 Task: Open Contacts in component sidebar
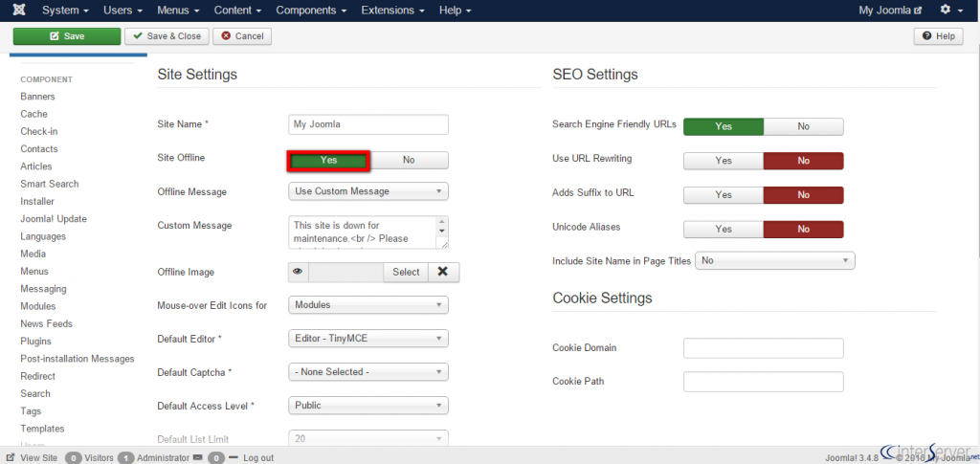click(x=38, y=149)
